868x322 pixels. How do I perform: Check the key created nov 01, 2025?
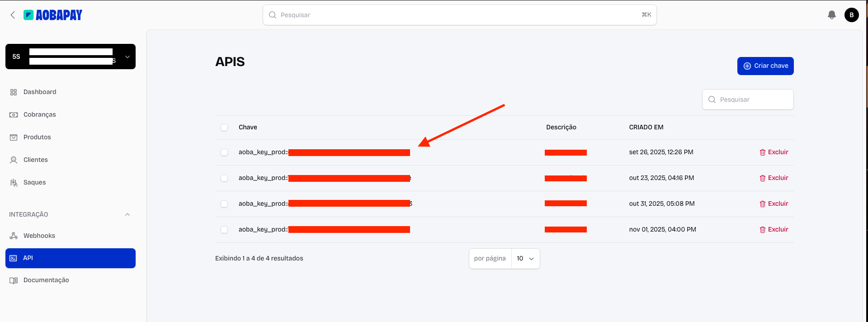tap(224, 230)
